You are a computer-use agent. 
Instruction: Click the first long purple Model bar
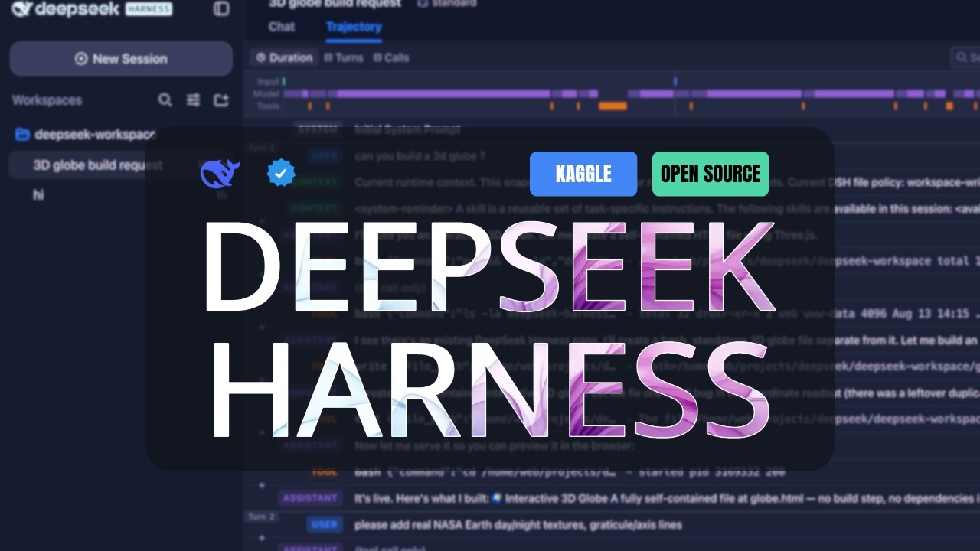(x=444, y=93)
